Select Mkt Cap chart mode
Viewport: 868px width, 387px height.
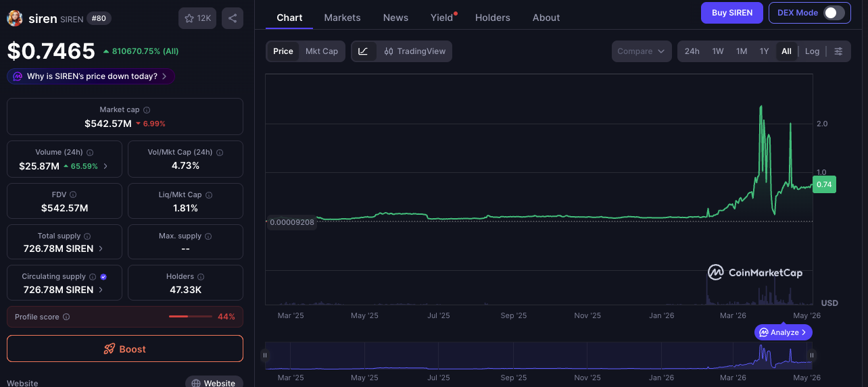pyautogui.click(x=322, y=51)
